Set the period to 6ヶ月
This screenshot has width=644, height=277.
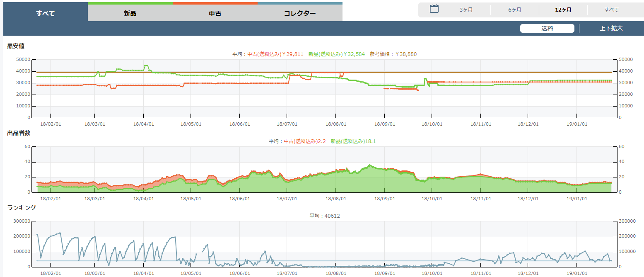[515, 10]
